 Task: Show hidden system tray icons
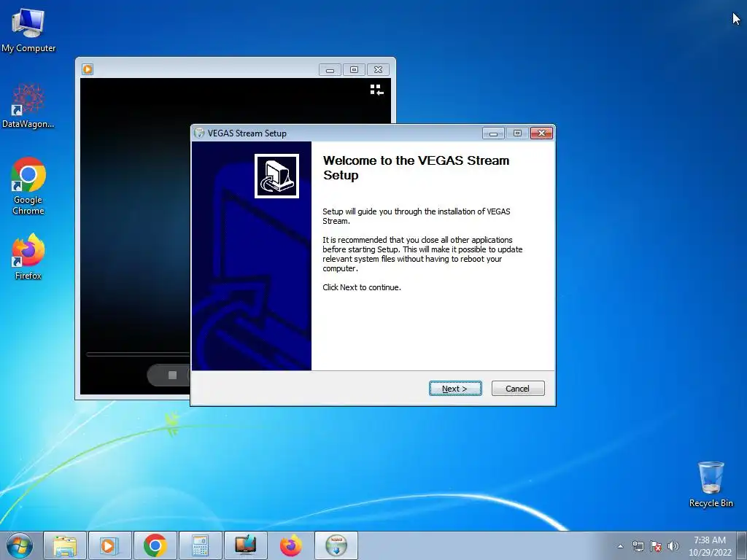(x=620, y=546)
